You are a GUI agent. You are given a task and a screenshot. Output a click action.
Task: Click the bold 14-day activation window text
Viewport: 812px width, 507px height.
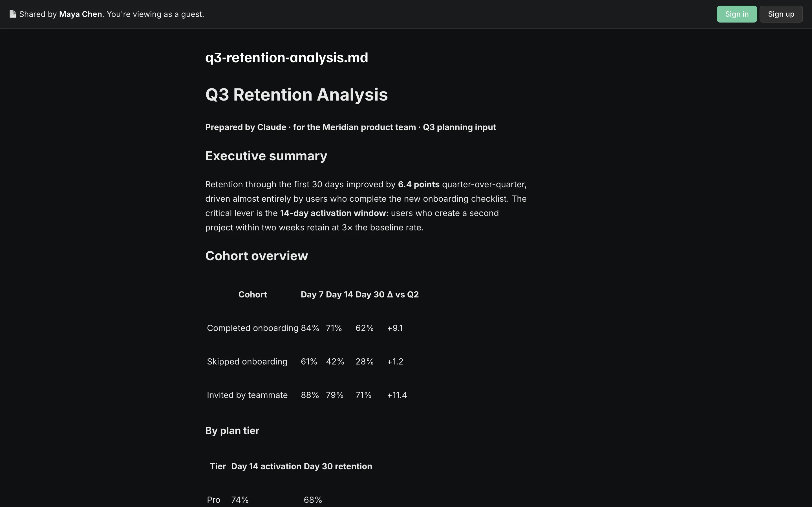pyautogui.click(x=333, y=213)
